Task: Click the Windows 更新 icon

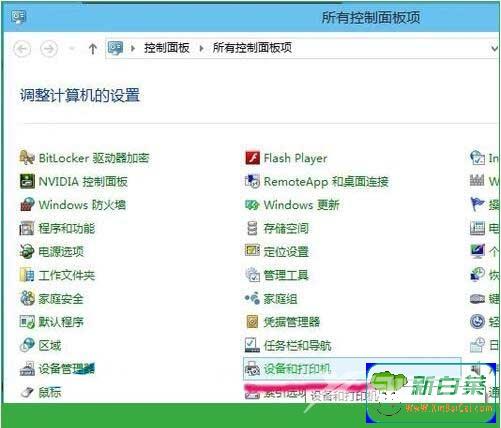Action: pyautogui.click(x=252, y=205)
